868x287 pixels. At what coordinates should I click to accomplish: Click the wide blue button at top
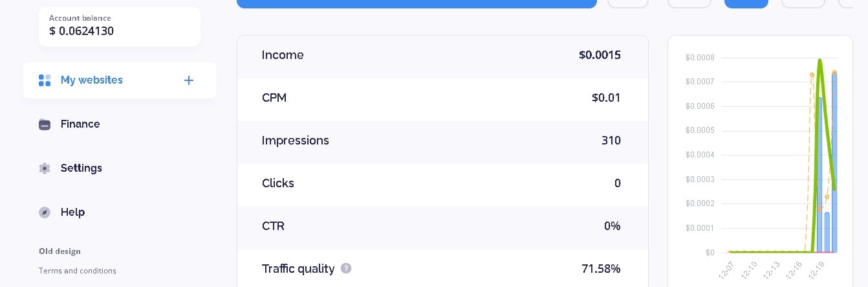[x=417, y=3]
